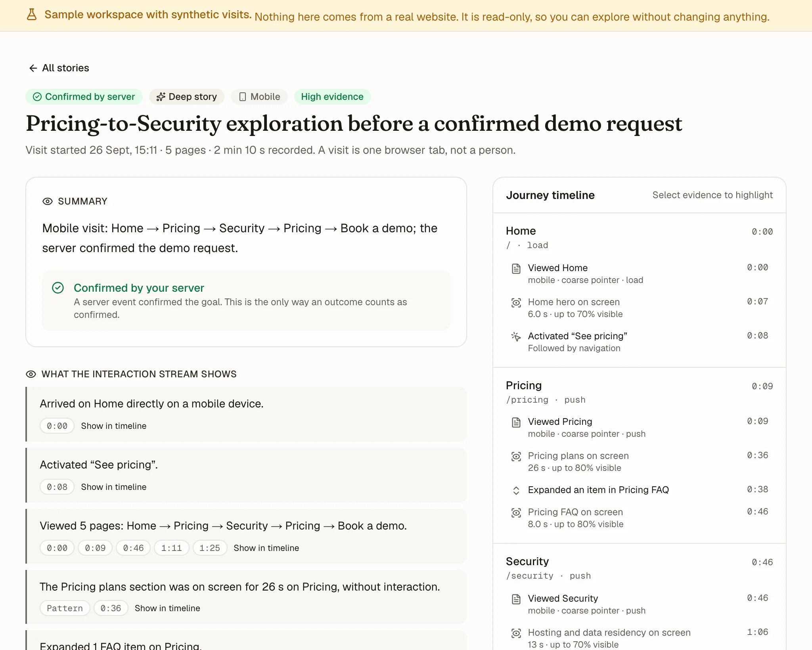Click the back arrow icon beside All stories
The height and width of the screenshot is (650, 812).
point(33,68)
